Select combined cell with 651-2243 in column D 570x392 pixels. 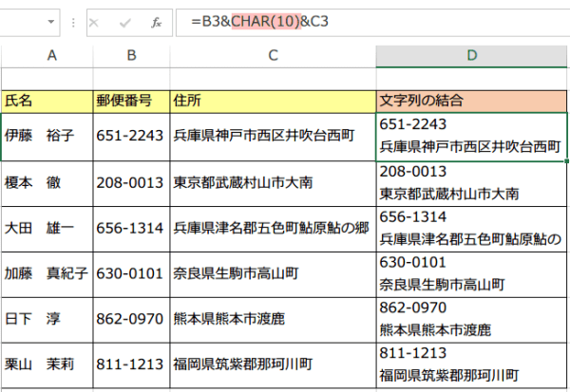point(471,137)
